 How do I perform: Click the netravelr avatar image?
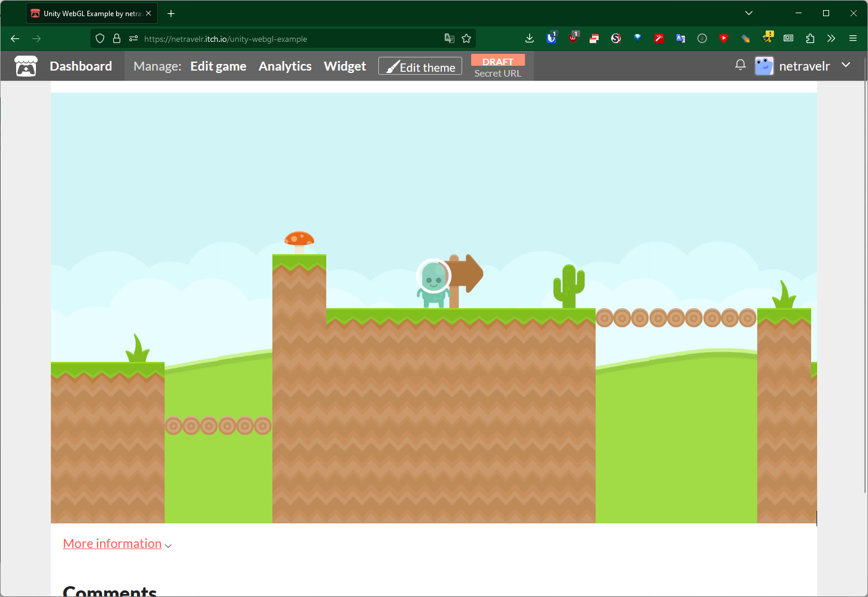[x=764, y=66]
